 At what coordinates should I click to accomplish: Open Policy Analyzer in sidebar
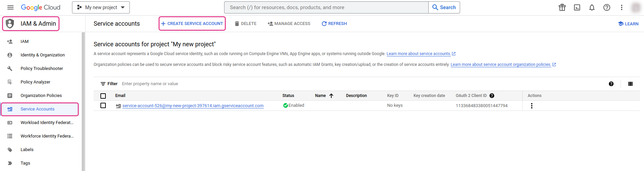click(x=35, y=82)
